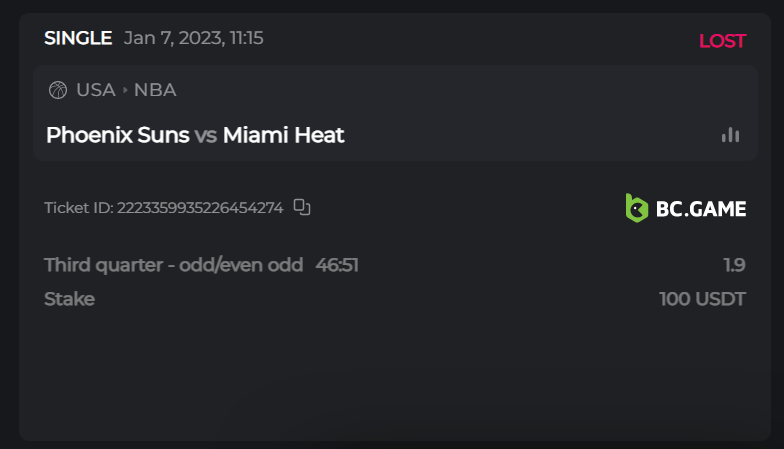Click the basketball sport icon
The image size is (784, 449).
[x=58, y=90]
